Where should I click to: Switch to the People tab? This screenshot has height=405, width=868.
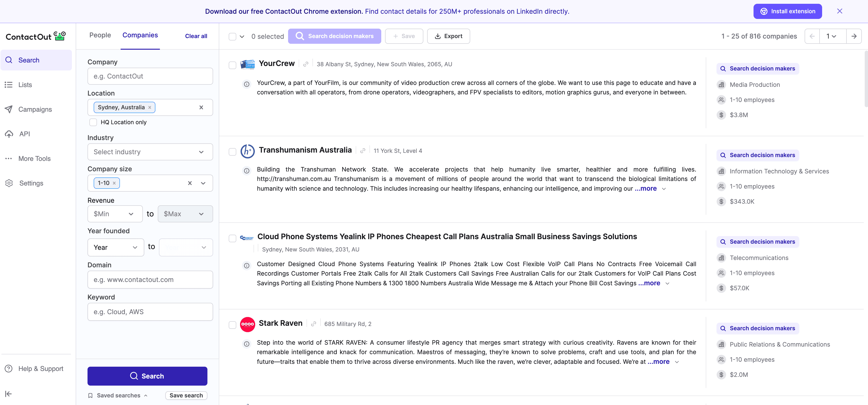[100, 35]
